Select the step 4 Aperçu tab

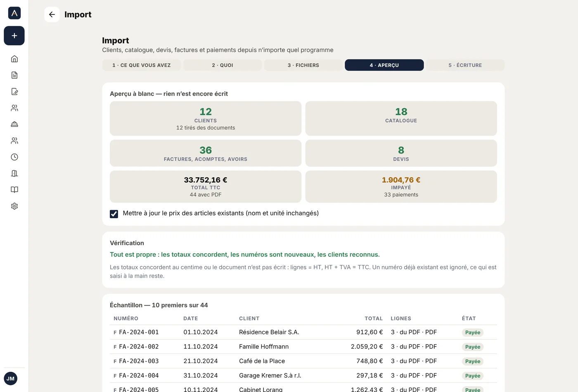pos(384,65)
